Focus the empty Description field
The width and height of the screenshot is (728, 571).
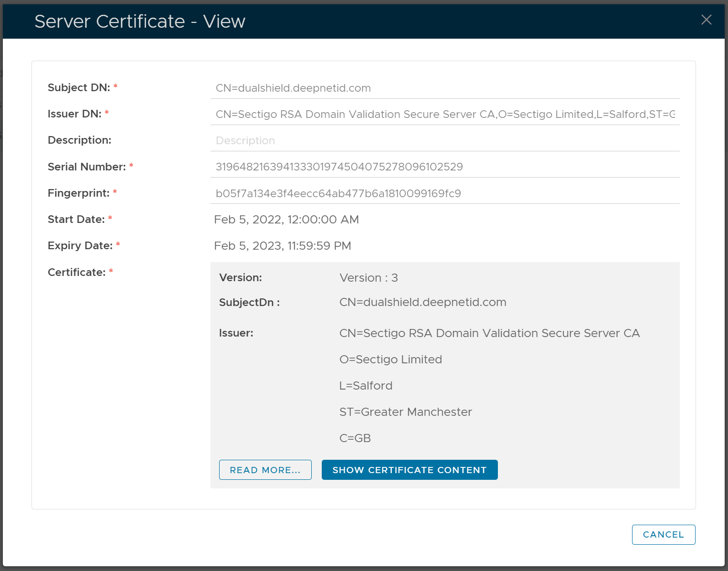click(444, 141)
